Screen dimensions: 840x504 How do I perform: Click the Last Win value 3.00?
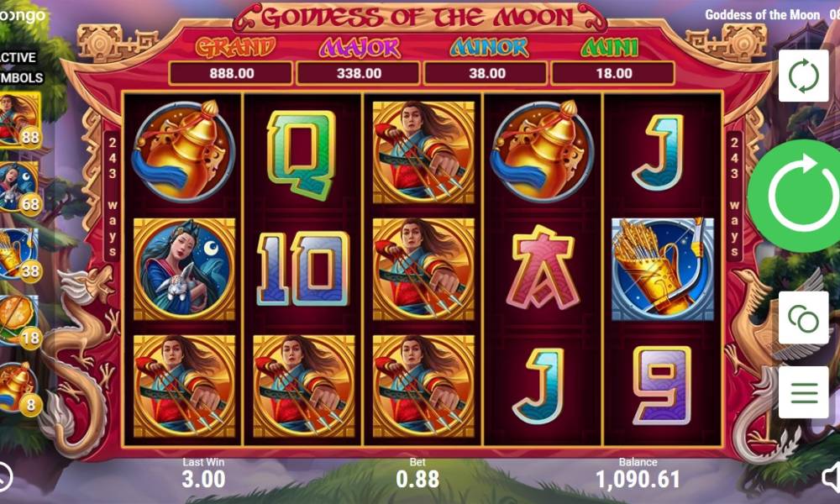tap(203, 479)
